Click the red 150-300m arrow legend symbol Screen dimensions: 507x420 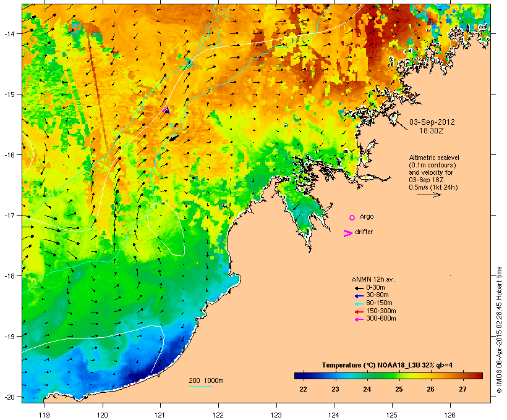tap(359, 312)
